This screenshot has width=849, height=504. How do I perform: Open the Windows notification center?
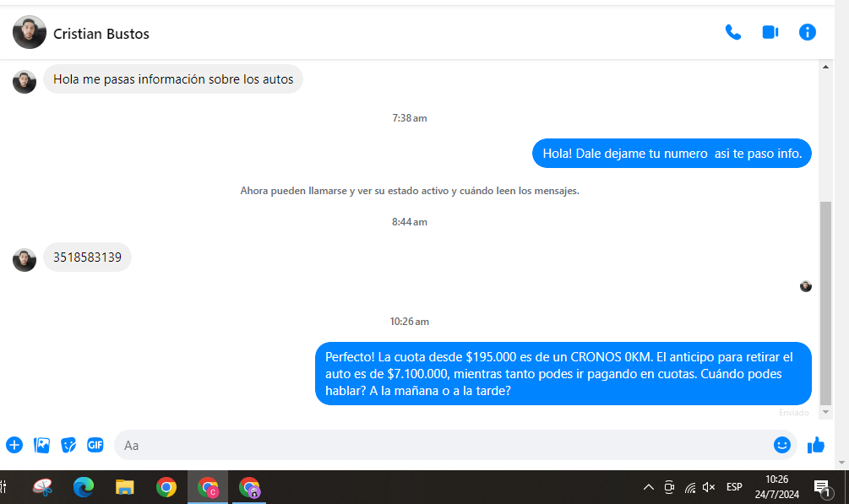coord(823,488)
